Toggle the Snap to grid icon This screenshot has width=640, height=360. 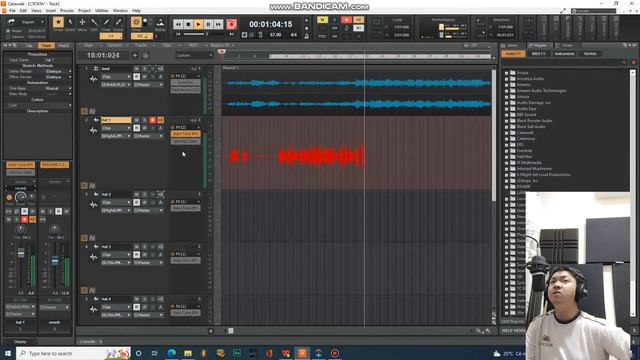pos(136,22)
